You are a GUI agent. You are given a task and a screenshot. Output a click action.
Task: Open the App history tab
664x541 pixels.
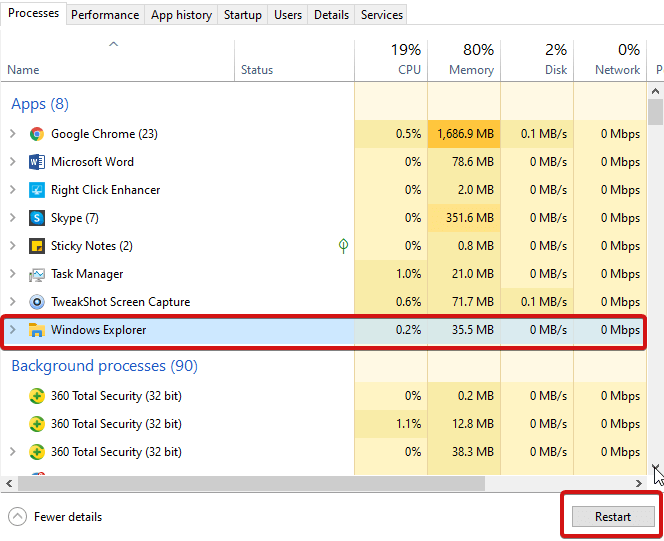click(181, 15)
